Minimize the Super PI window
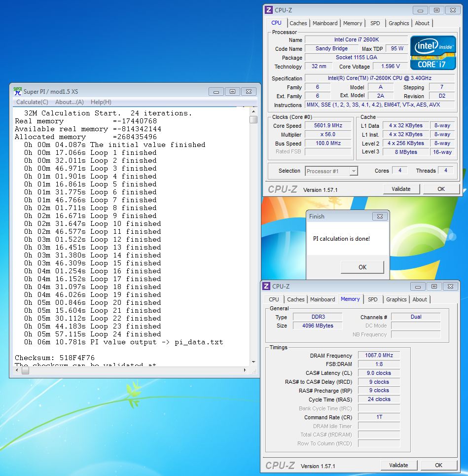The image size is (468, 476). (x=216, y=91)
